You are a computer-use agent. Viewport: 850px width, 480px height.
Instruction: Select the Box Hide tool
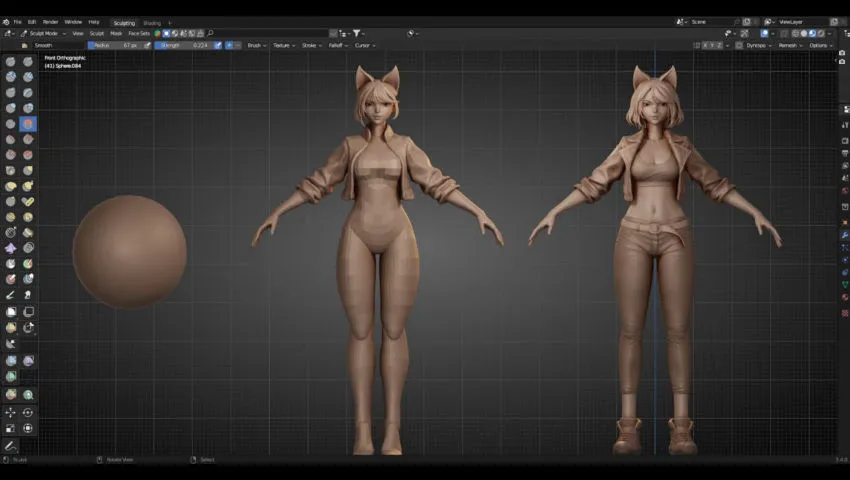(28, 311)
